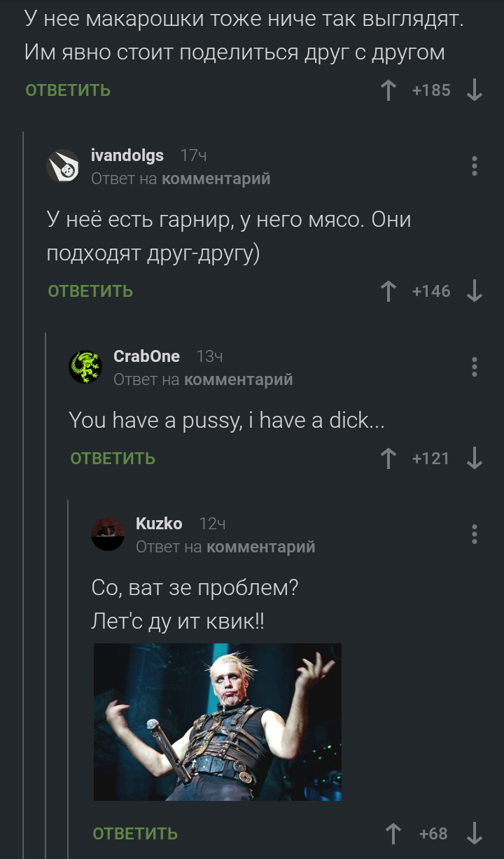
Task: Reply to Kuzko's comment via ОТВЕТИТЬ
Action: point(135,834)
